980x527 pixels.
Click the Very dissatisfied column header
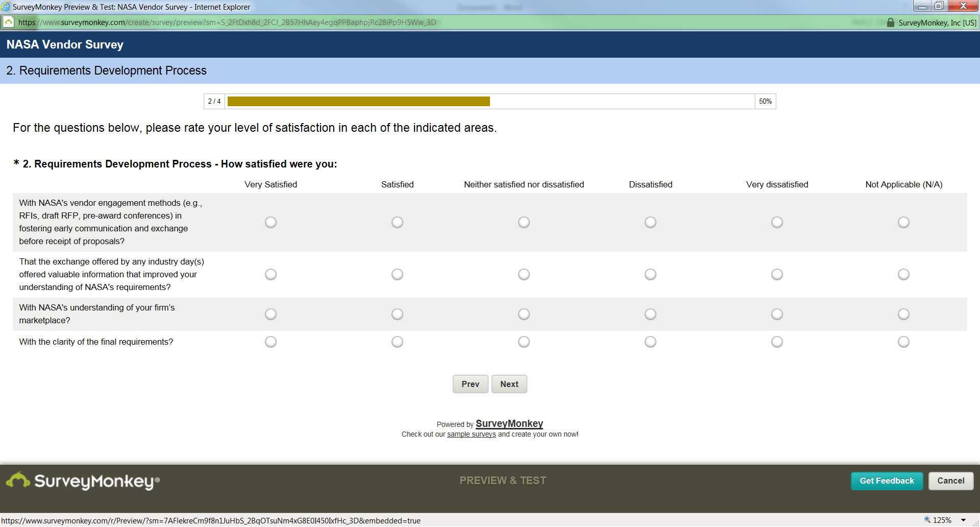[777, 184]
